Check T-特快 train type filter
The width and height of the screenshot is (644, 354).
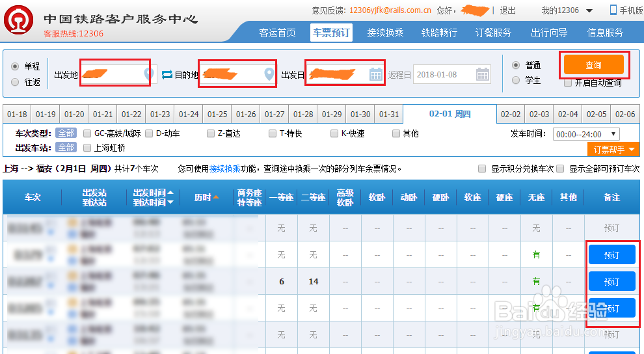coord(273,133)
